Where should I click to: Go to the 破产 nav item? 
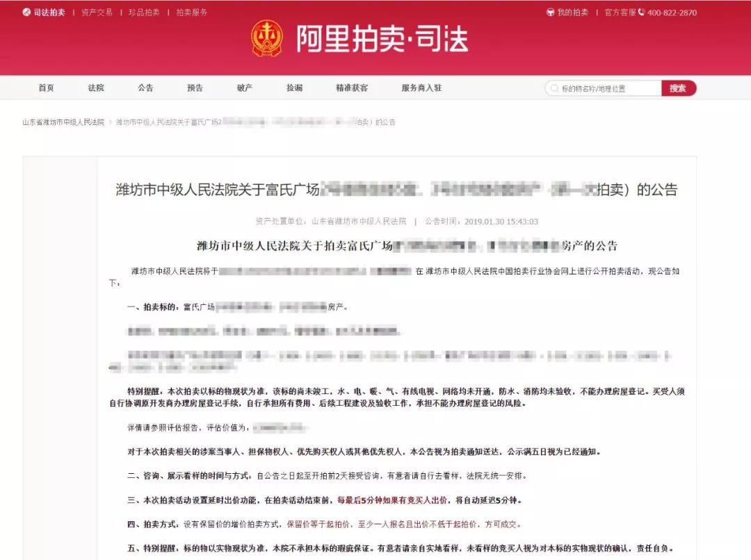(x=245, y=88)
